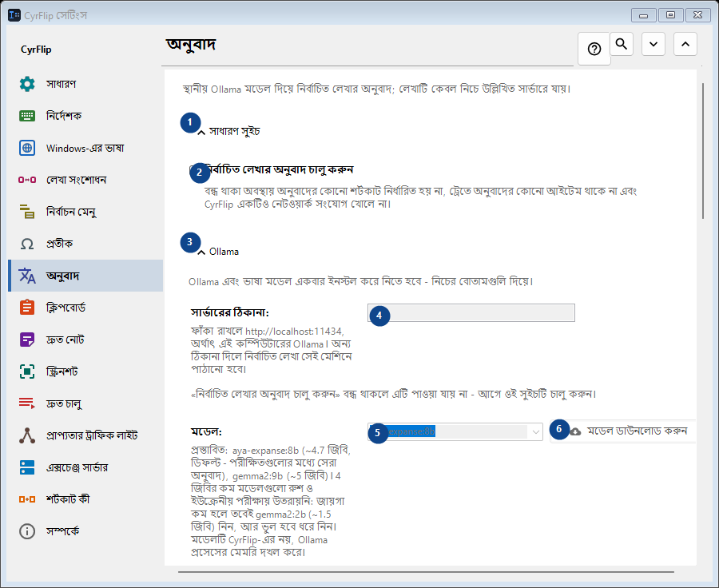719x588 pixels.
Task: Select the Windows-এর ভাষা globe item
Action: (85, 148)
